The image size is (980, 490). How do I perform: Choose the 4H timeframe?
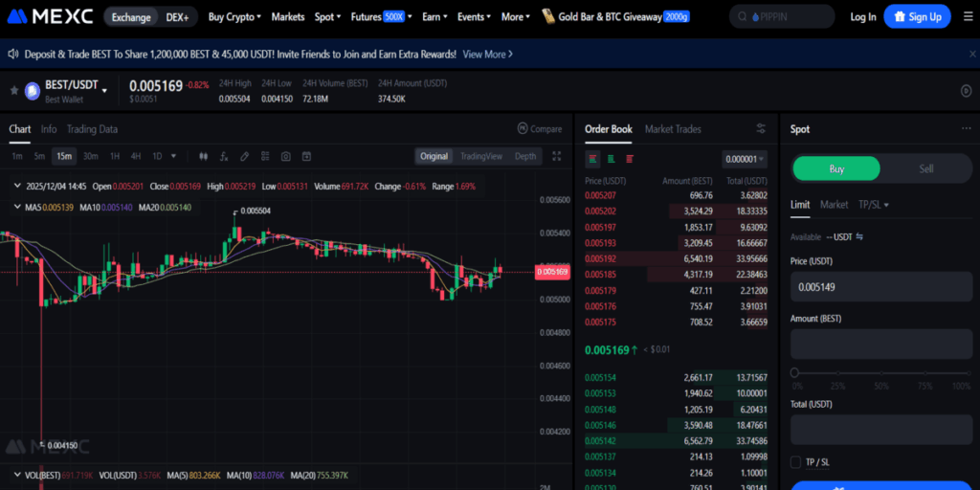pos(136,156)
